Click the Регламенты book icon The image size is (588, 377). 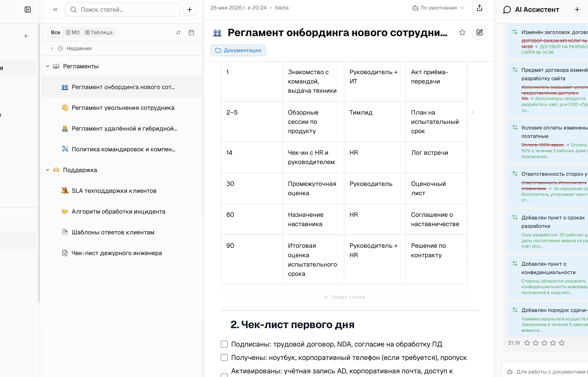[56, 66]
